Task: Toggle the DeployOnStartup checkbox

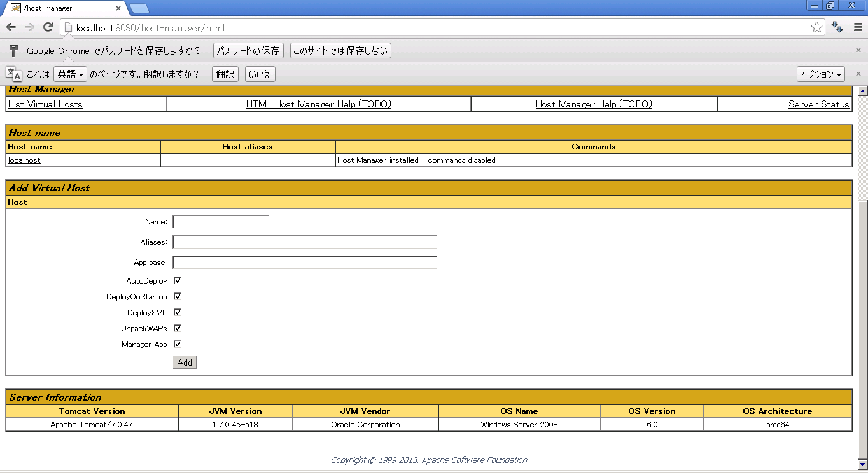Action: point(178,296)
